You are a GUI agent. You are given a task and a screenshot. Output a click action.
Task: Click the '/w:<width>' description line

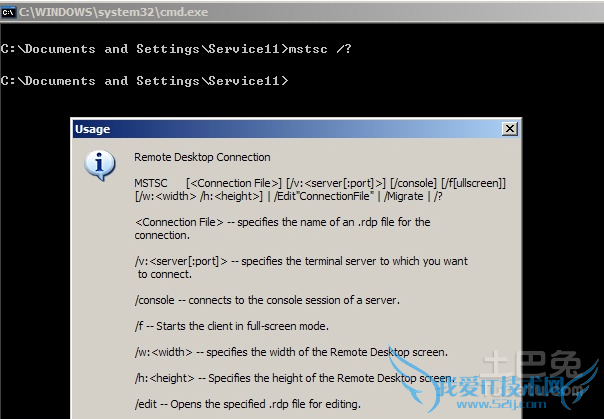[291, 352]
